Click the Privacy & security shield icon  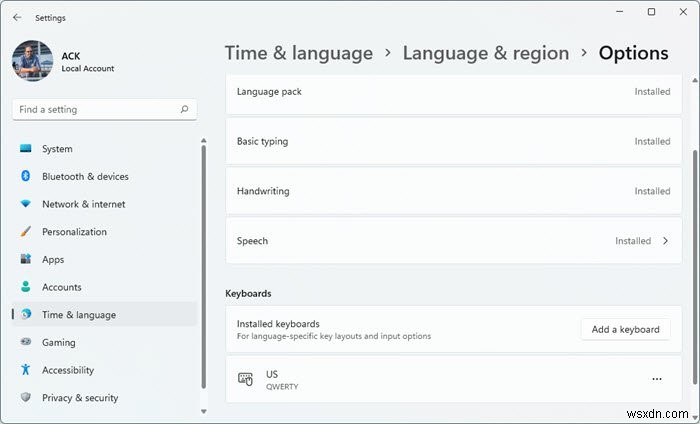point(26,398)
